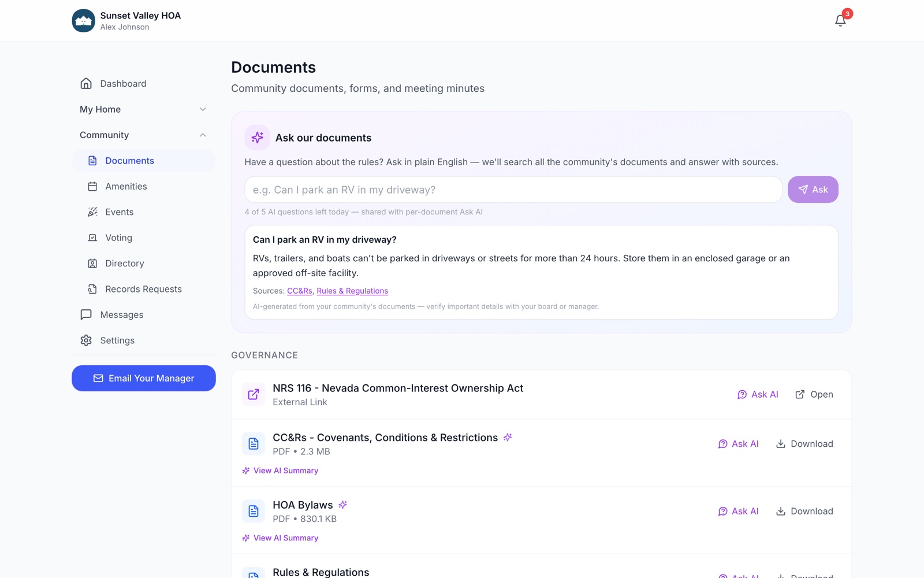
Task: Submit the question with the Ask button
Action: point(813,190)
